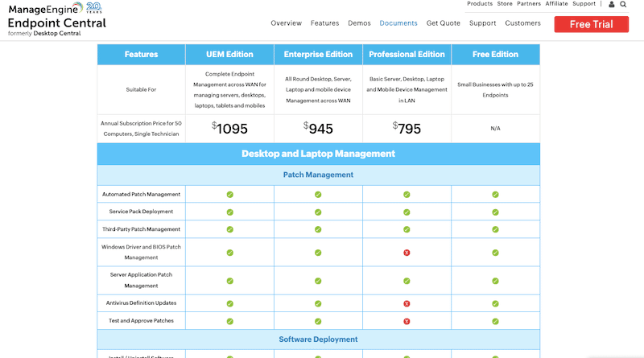Click the Desktop and Laptop Management heading
This screenshot has height=358, width=644.
click(318, 154)
